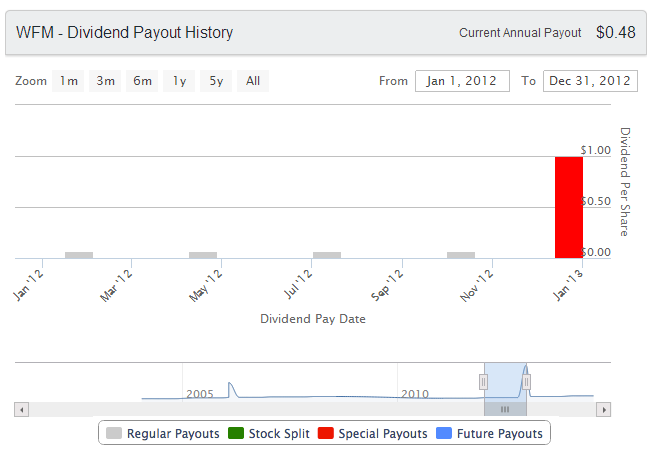Toggle Future Payouts series in legend
Viewport: 652px width, 453px height.
[x=489, y=433]
